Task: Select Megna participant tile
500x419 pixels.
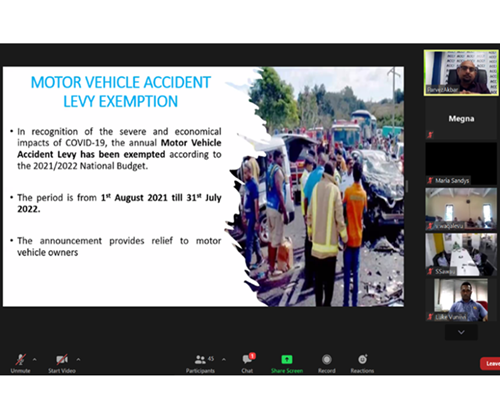Action: 461,119
